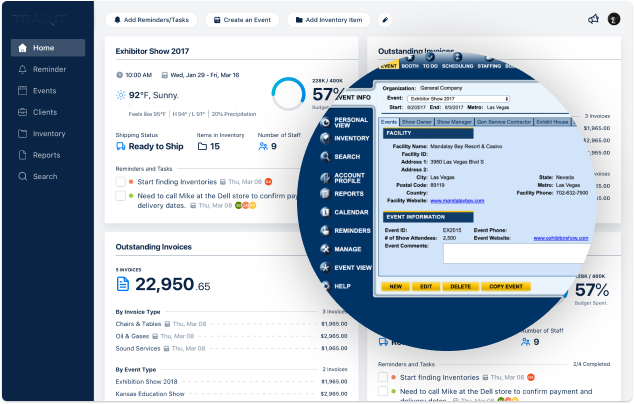This screenshot has height=404, width=634.
Task: Select the Sound Services invoice row
Action: point(231,348)
